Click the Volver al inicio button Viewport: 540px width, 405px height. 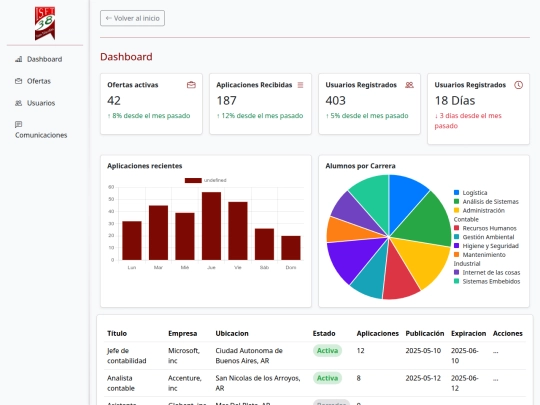pyautogui.click(x=132, y=18)
